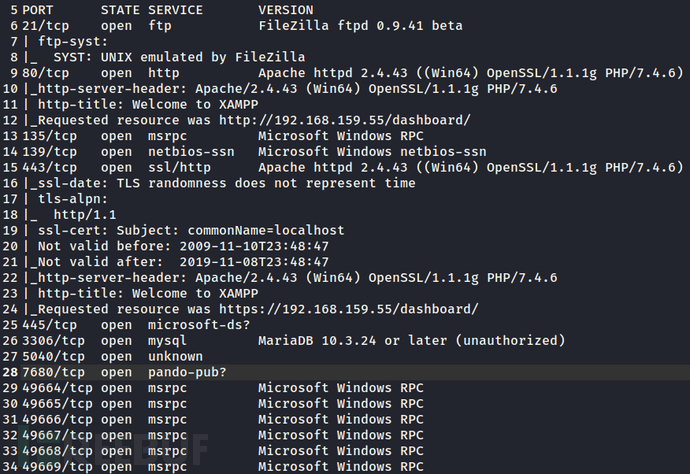Click the VERSION column header

click(286, 9)
